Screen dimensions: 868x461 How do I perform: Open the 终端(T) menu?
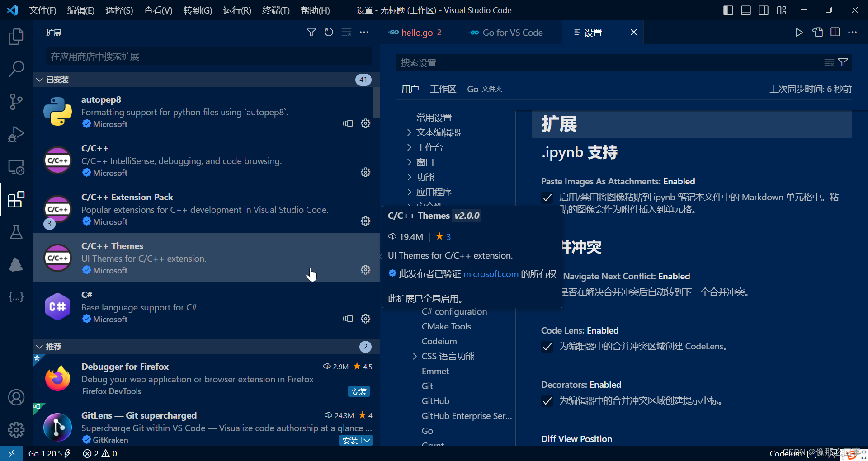[275, 10]
